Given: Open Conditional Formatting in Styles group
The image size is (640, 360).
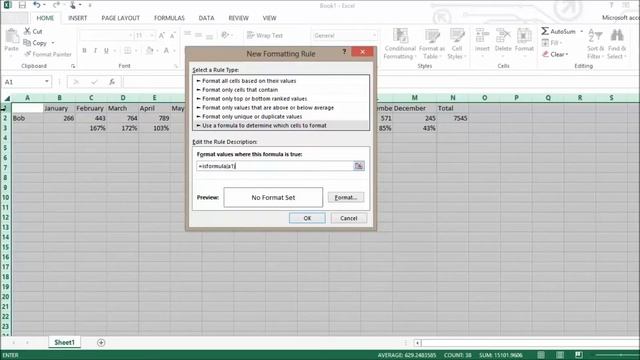Looking at the screenshot, I should pos(400,44).
